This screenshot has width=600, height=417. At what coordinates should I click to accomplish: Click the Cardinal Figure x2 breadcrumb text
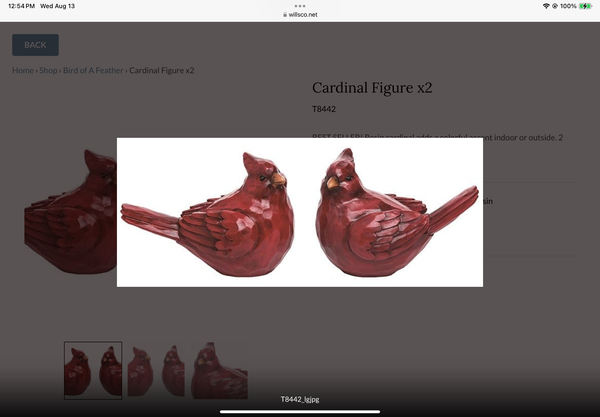pyautogui.click(x=162, y=71)
